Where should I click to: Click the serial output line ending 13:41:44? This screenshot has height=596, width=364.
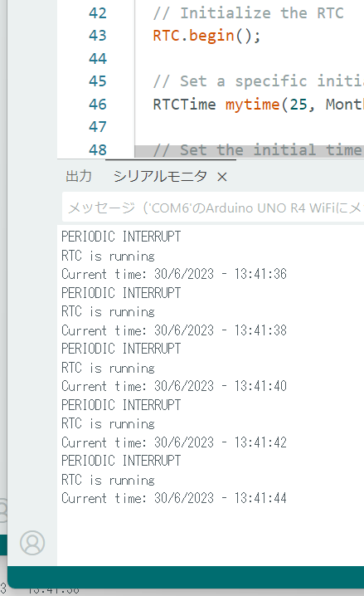(x=174, y=498)
